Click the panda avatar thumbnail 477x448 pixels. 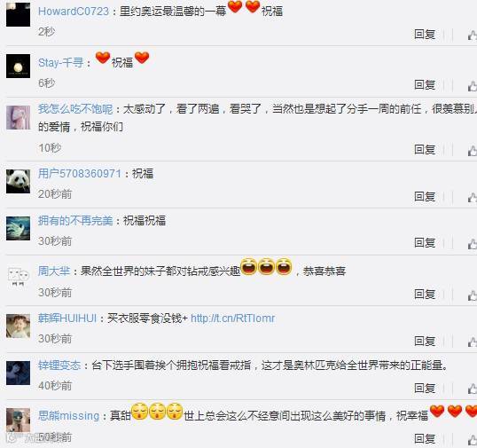click(19, 181)
